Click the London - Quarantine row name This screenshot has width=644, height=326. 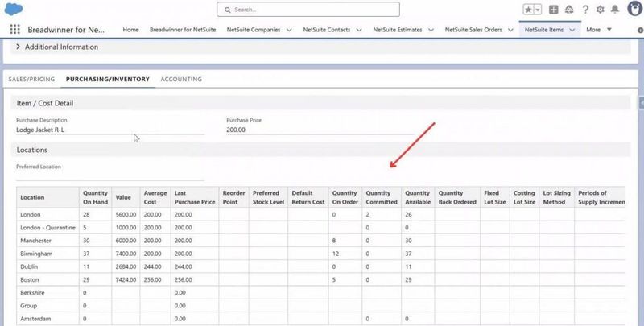[47, 228]
